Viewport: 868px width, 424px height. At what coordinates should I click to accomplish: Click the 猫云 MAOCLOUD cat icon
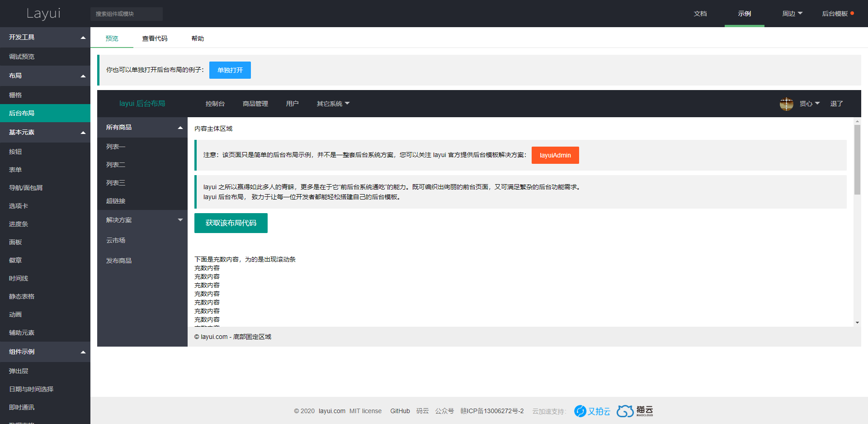(x=625, y=411)
